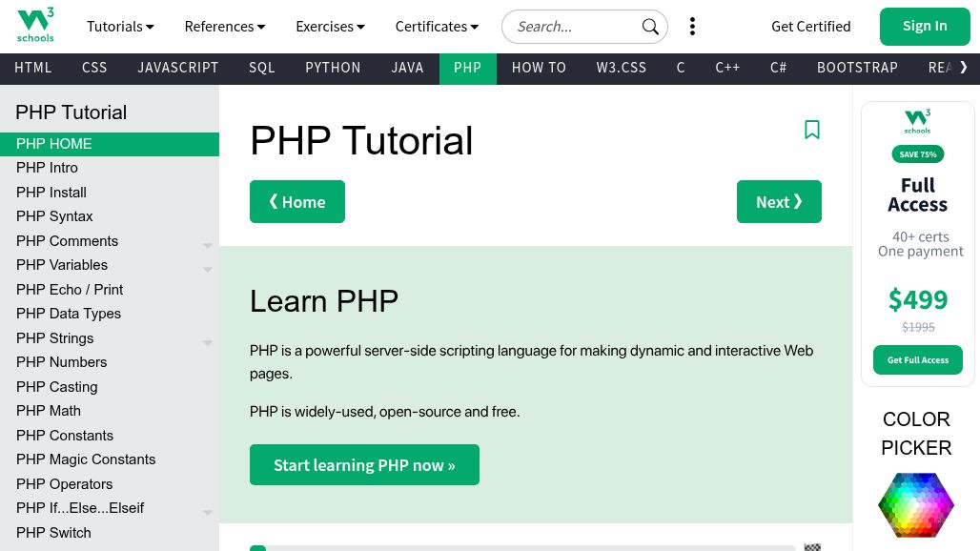Expand PHP Strings submenu arrow
This screenshot has height=551, width=980.
click(x=207, y=342)
